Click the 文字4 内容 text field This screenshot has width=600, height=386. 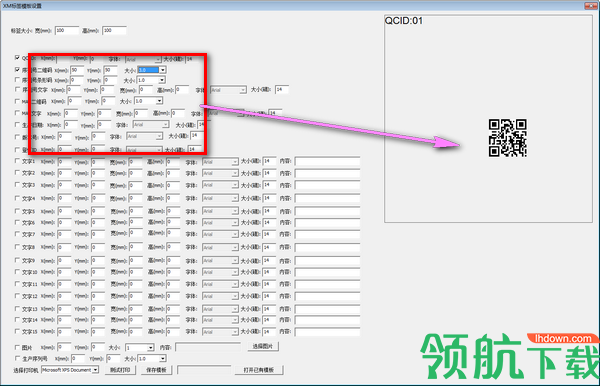point(327,198)
